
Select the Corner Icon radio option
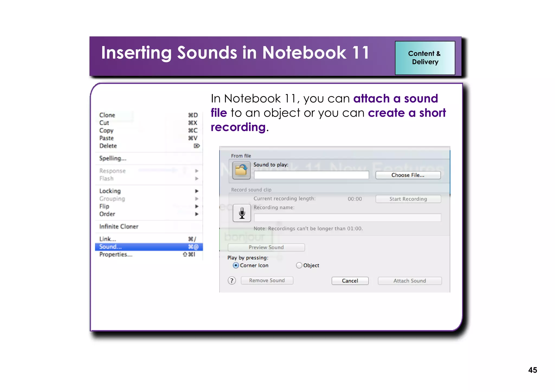coord(236,265)
